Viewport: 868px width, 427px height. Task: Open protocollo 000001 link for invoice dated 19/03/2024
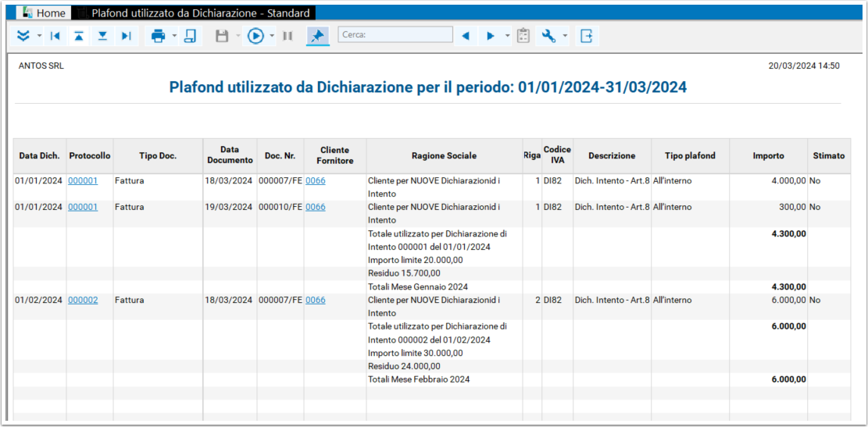pyautogui.click(x=83, y=207)
